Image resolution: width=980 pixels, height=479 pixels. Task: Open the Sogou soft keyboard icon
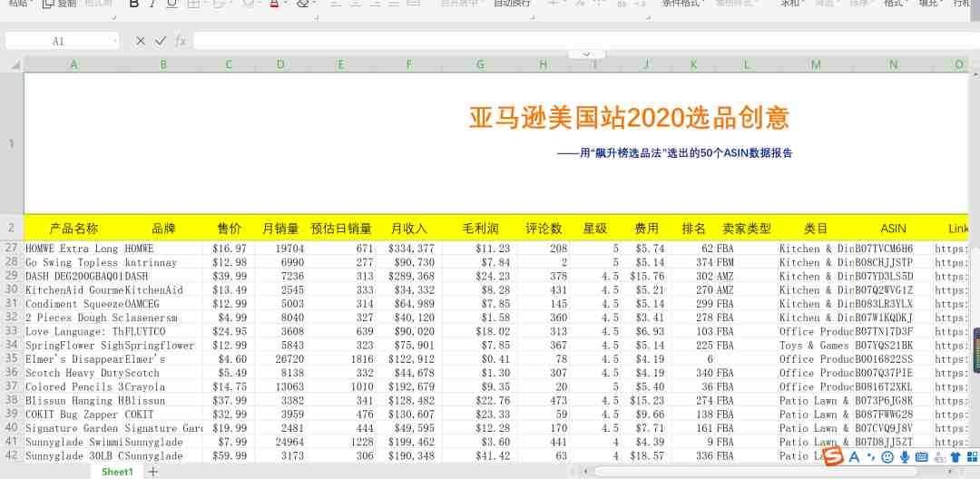click(x=921, y=457)
